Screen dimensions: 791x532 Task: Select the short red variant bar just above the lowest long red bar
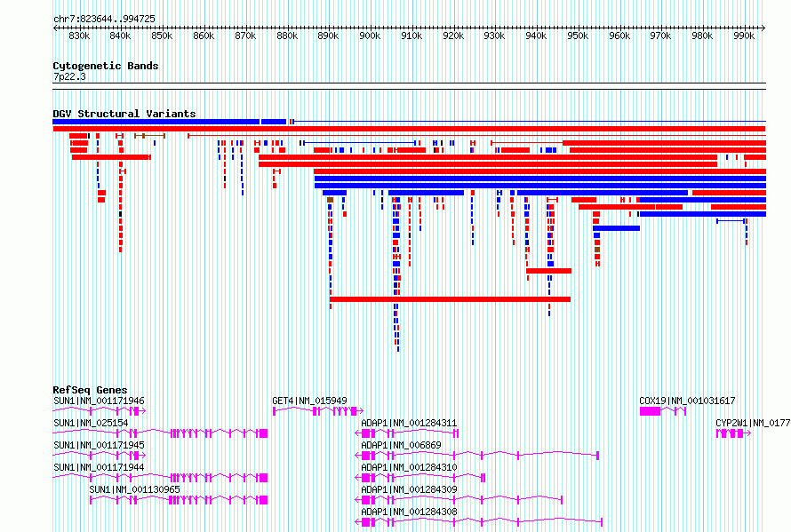(549, 271)
